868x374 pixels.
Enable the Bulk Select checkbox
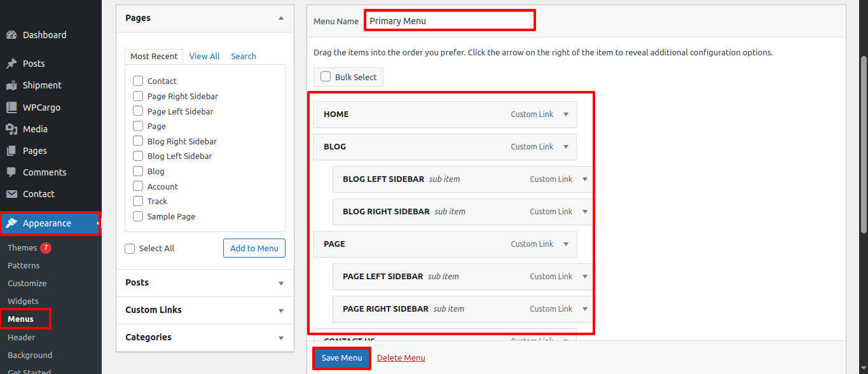pyautogui.click(x=326, y=77)
